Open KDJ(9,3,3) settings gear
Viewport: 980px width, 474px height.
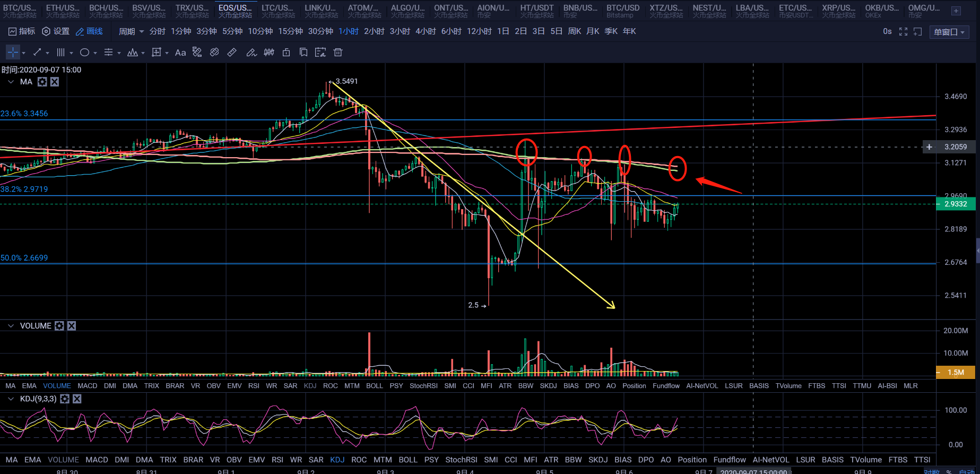pos(65,399)
